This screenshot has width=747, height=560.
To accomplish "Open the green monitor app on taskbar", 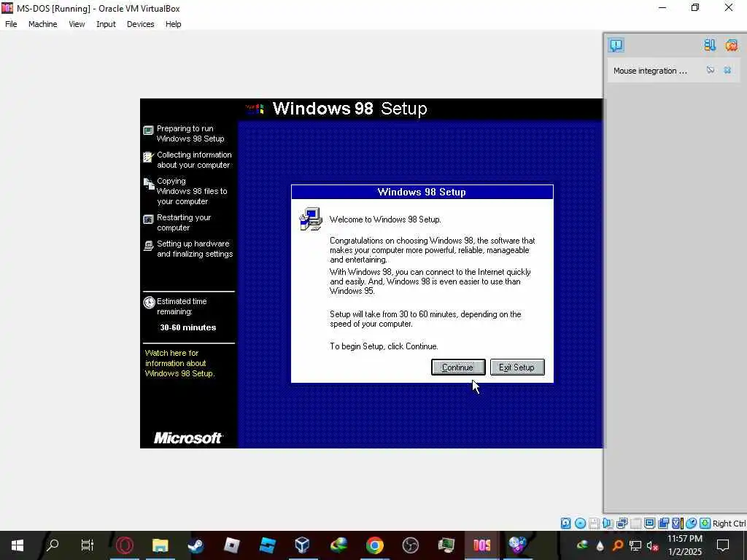I will pyautogui.click(x=446, y=545).
